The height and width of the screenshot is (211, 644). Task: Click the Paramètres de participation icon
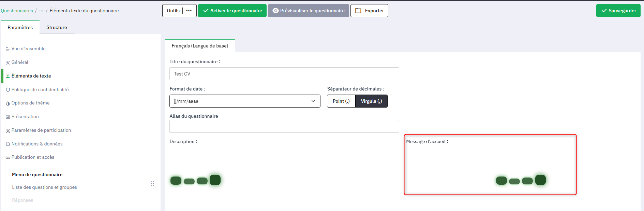click(8, 131)
